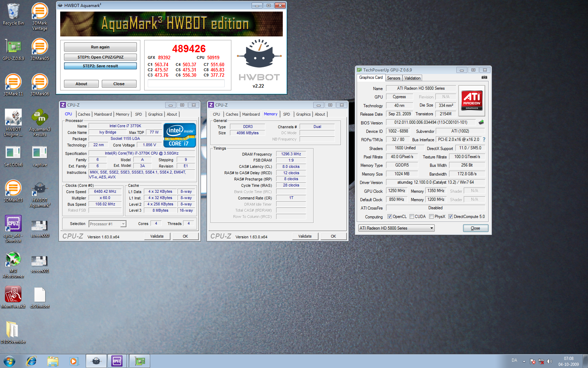Launch 3DMark03 desktop shortcut

point(13,191)
